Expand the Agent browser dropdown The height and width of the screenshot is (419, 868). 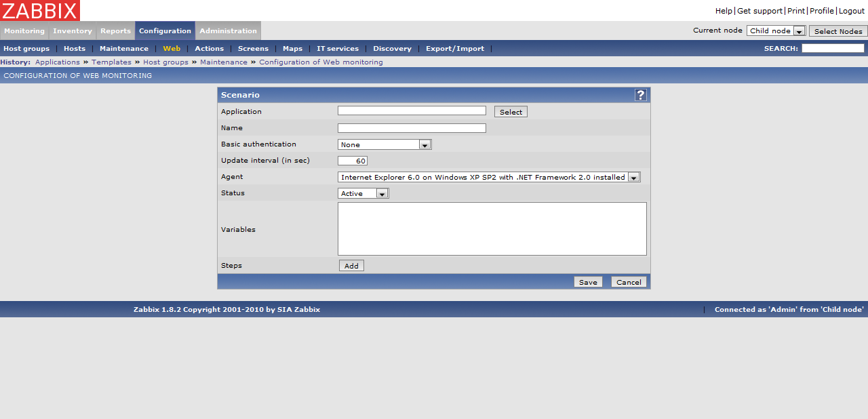(x=489, y=177)
